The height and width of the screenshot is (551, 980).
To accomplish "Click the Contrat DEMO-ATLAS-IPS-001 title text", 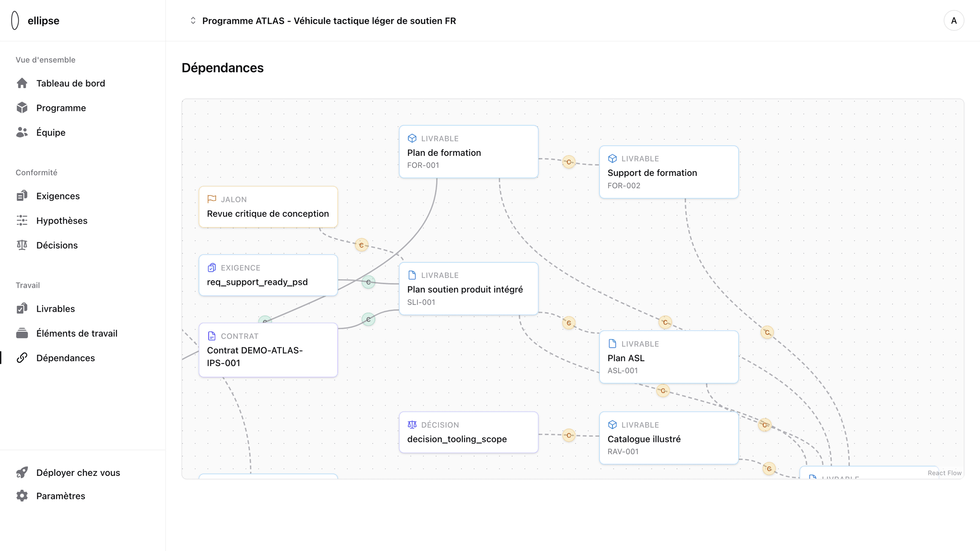I will [x=255, y=357].
